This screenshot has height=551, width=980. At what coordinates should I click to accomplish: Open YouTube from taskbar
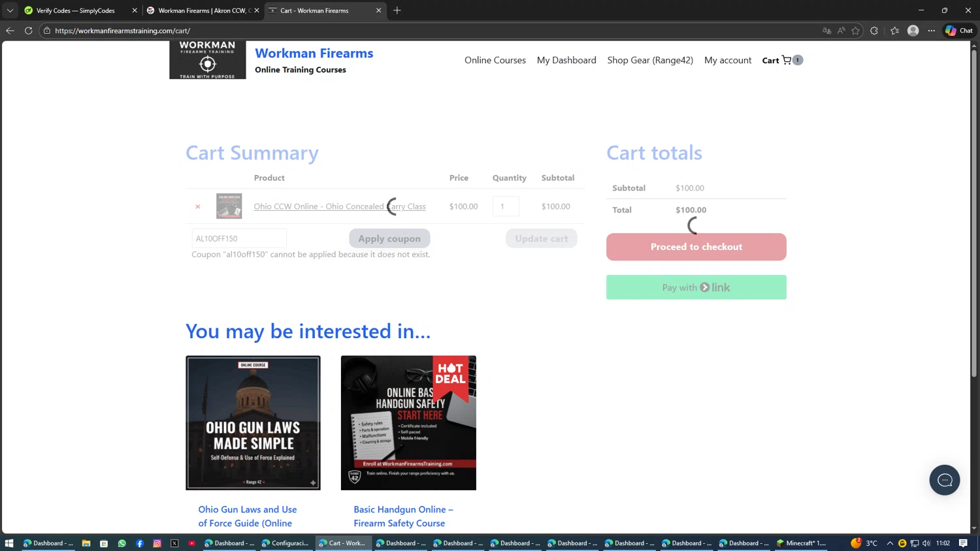point(192,543)
